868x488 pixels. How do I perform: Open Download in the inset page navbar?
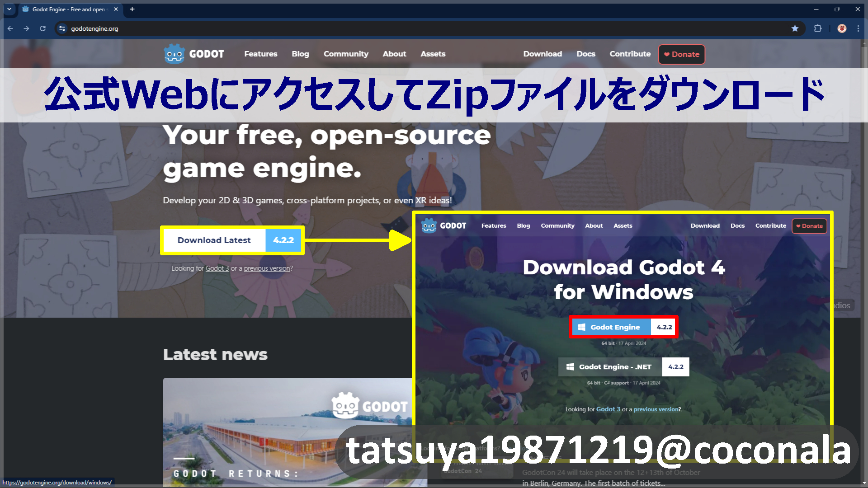tap(705, 225)
